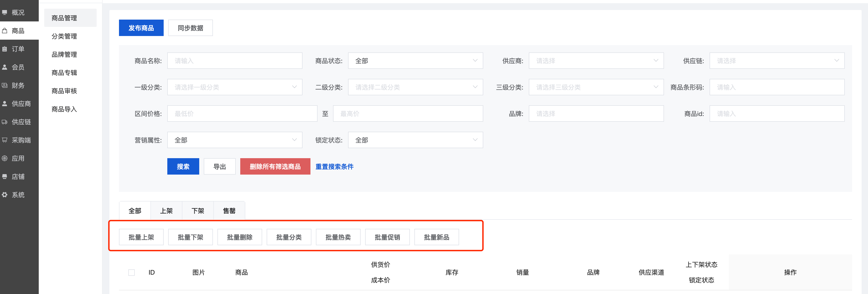The image size is (868, 294).
Task: Click the 财务 finance sidebar icon
Action: (5, 85)
